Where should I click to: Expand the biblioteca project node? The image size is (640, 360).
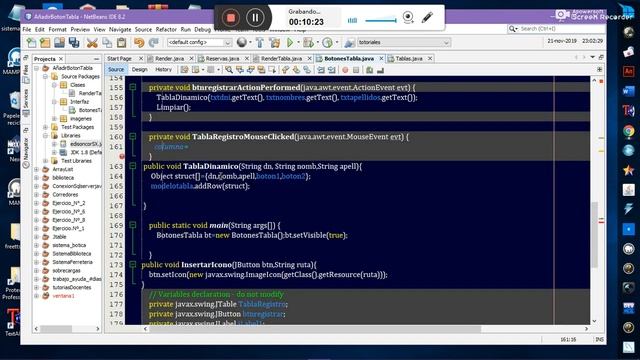pos(37,178)
